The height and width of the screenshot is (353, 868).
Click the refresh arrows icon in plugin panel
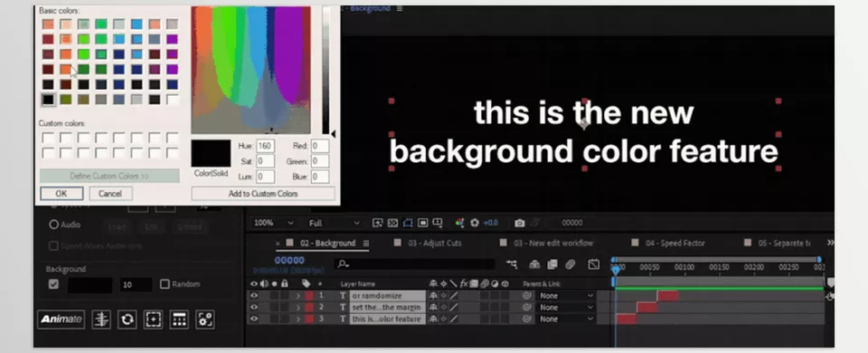(x=127, y=320)
